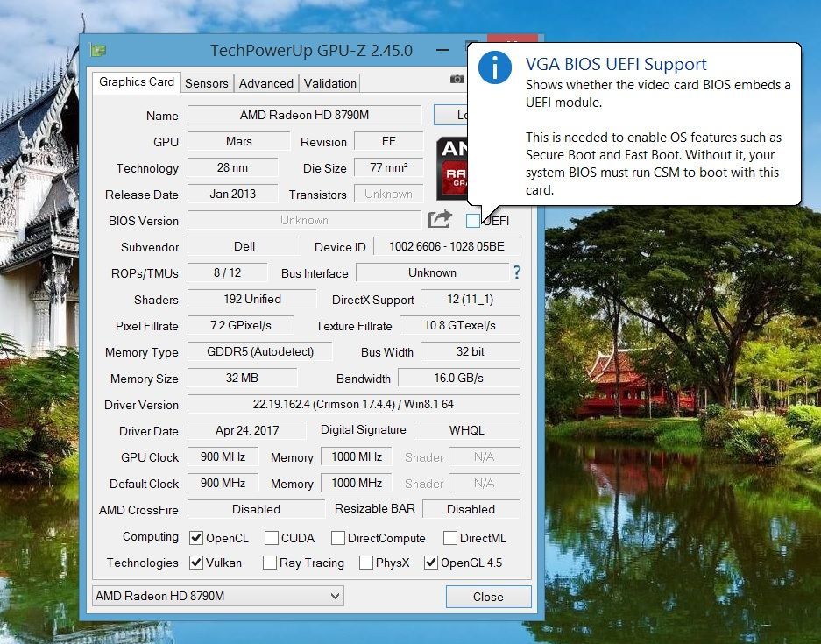Switch to the Sensors tab

click(207, 83)
